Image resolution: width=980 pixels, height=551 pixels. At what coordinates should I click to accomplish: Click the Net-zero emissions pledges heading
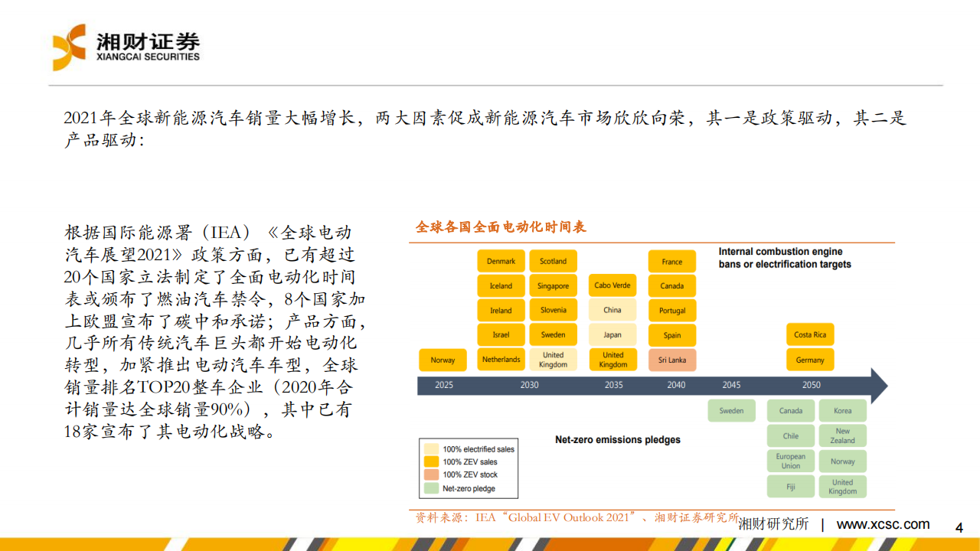[618, 440]
